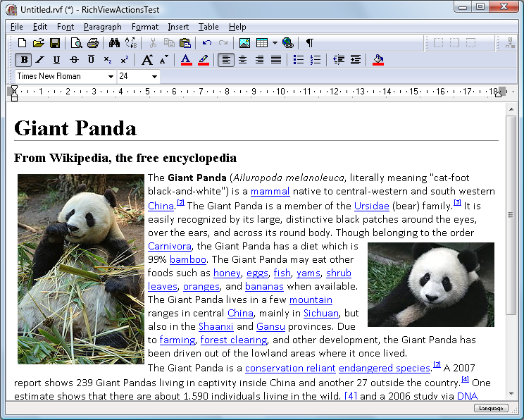The width and height of the screenshot is (524, 420).
Task: Open the Table menu
Action: point(208,27)
